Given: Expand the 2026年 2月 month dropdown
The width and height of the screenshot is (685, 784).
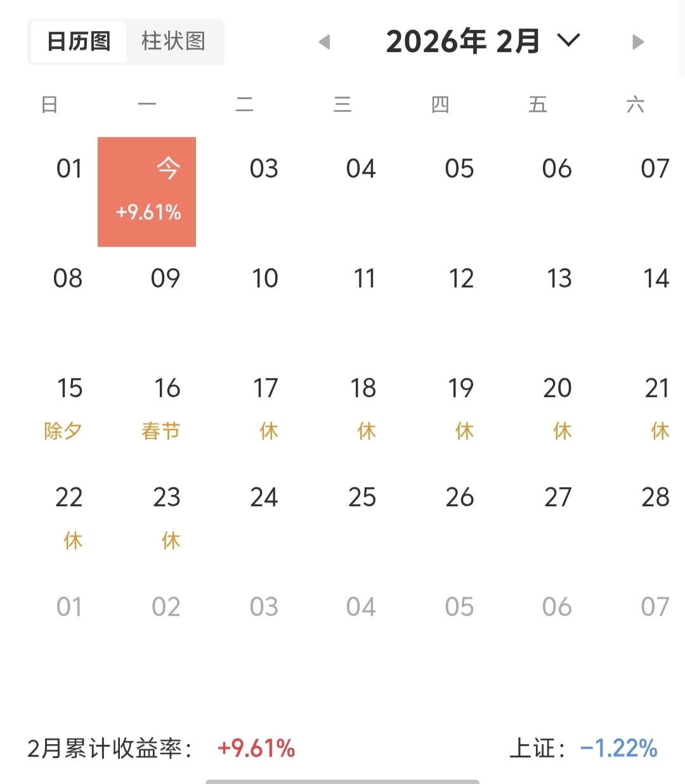Looking at the screenshot, I should 568,41.
